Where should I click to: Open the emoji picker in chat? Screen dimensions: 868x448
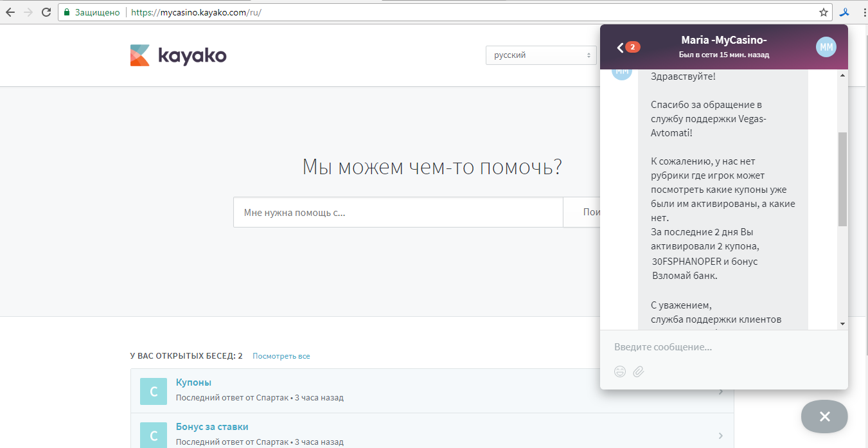(x=620, y=372)
